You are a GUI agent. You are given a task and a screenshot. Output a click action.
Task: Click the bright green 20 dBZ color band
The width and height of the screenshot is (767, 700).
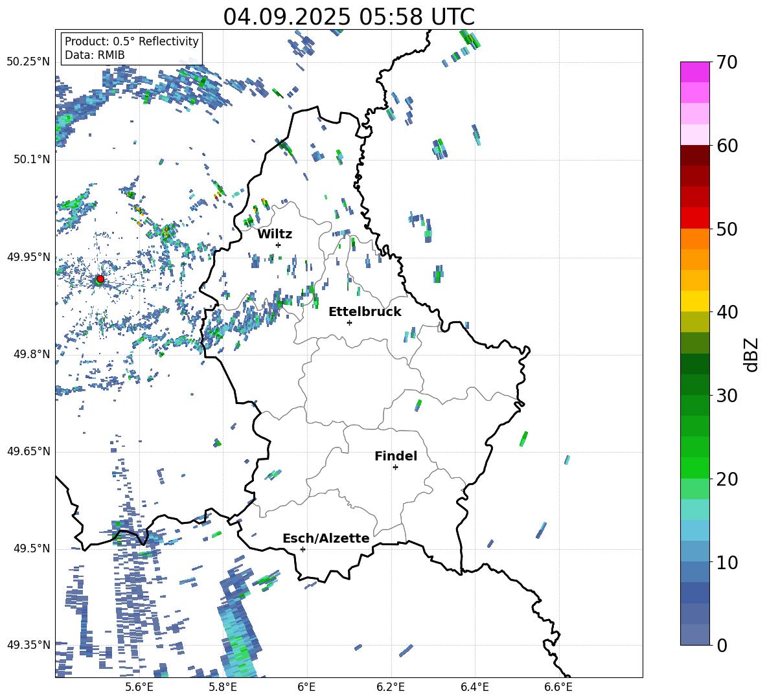[x=694, y=468]
